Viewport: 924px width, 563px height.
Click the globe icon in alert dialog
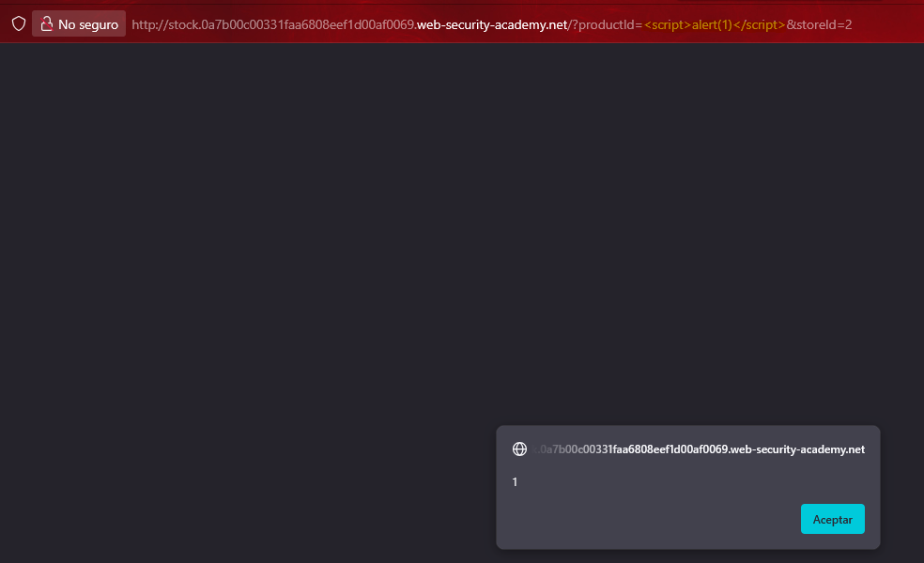point(519,449)
